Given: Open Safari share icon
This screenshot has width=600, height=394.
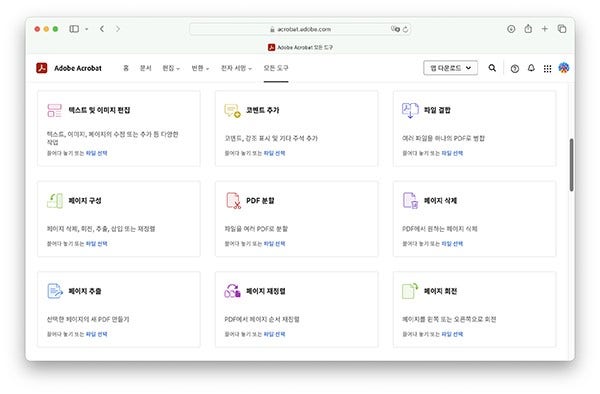Looking at the screenshot, I should click(528, 29).
